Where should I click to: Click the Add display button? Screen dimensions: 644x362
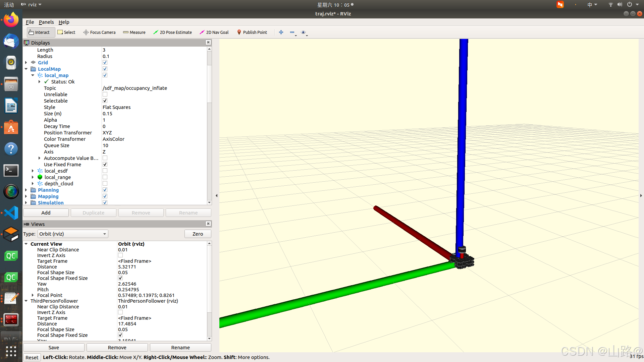(x=46, y=213)
